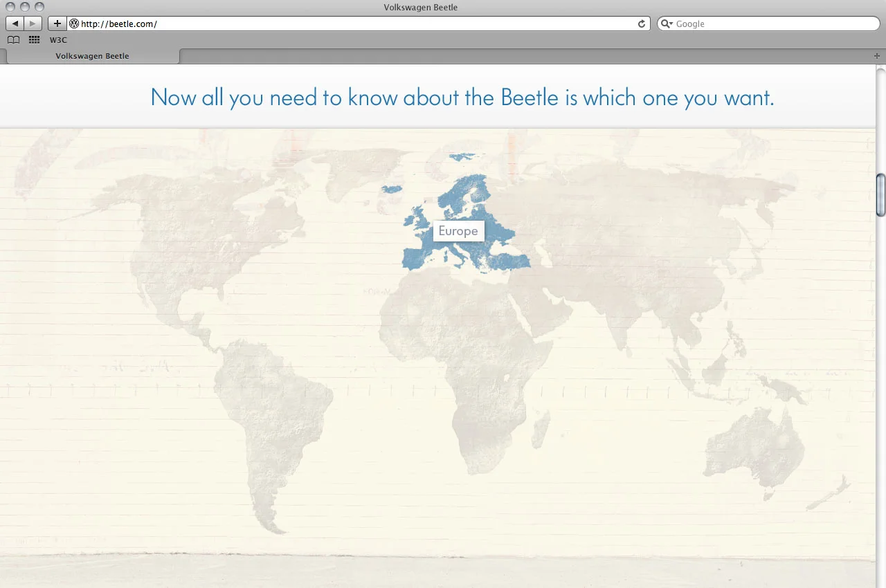Minimize the window with yellow button
The height and width of the screenshot is (588, 886).
pos(25,7)
